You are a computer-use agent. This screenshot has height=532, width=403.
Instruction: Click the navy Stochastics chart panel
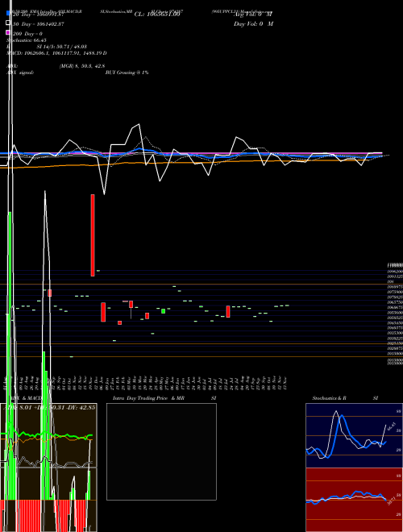coord(354,435)
